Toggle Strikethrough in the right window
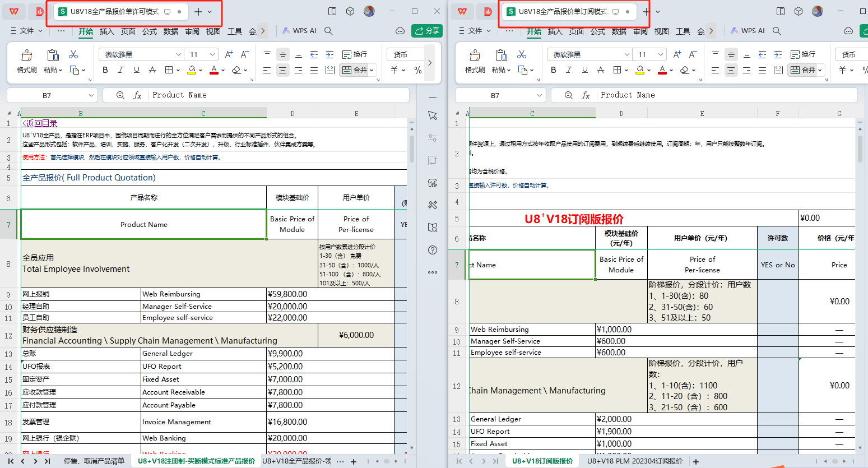The width and height of the screenshot is (868, 468). (x=600, y=70)
